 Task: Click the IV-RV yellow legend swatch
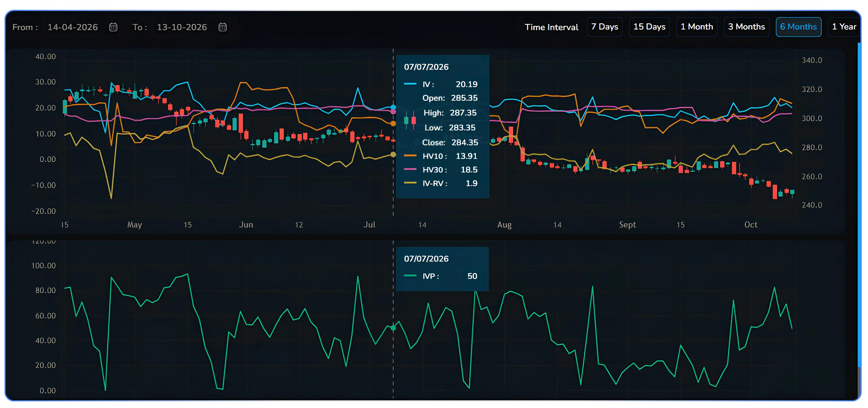[410, 183]
